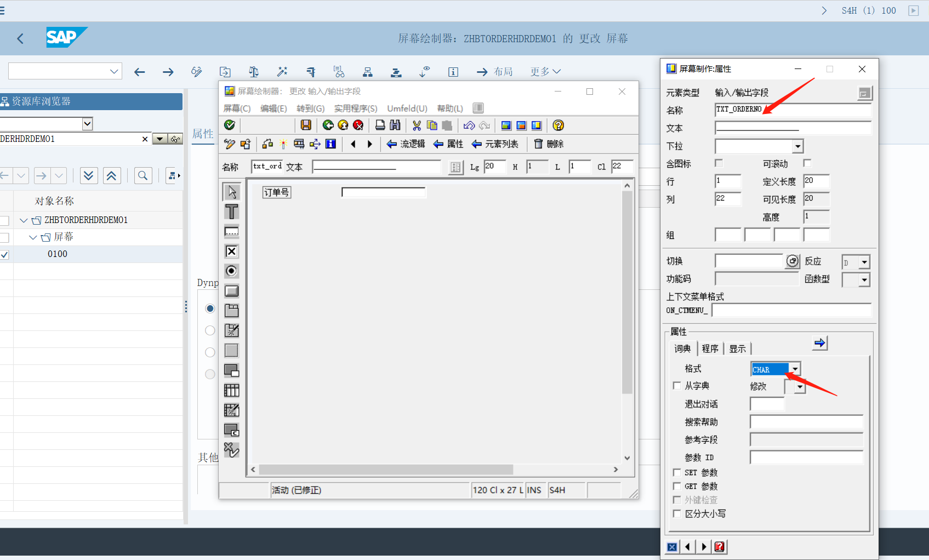The height and width of the screenshot is (560, 929).
Task: Toggle the 含图标 checkbox
Action: pyautogui.click(x=719, y=163)
